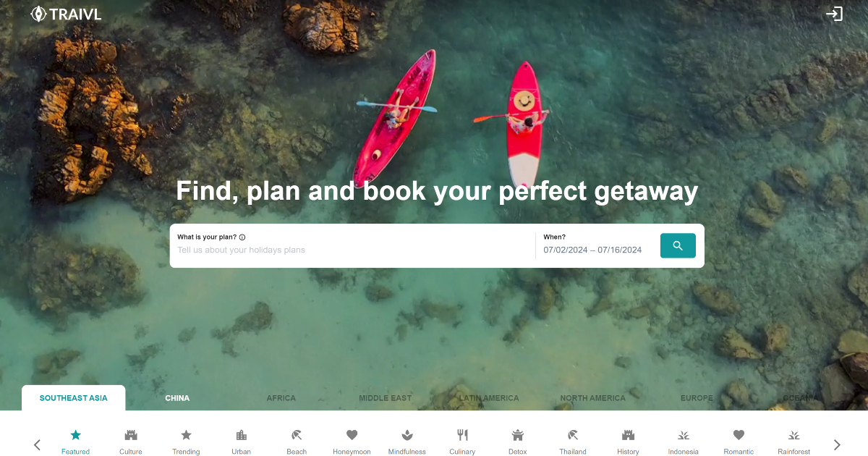This screenshot has width=868, height=456.
Task: Click the teal search magnifier button
Action: [x=678, y=245]
